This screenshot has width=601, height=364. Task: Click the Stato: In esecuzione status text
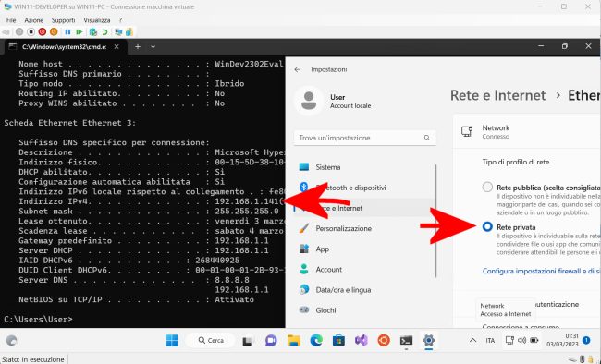pyautogui.click(x=33, y=359)
